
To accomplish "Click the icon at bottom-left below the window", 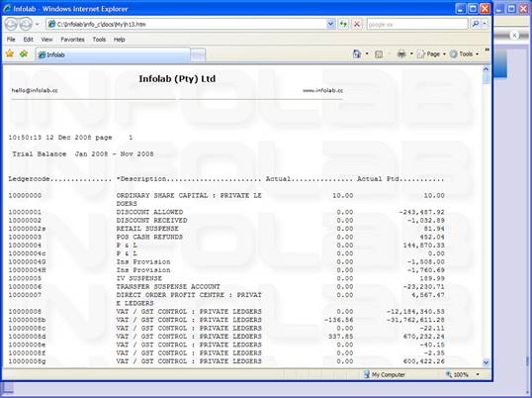I will tap(7, 387).
